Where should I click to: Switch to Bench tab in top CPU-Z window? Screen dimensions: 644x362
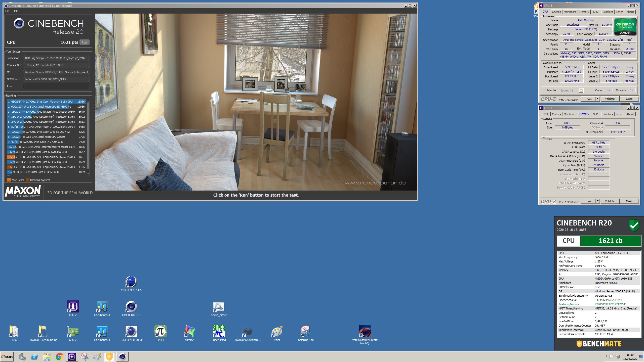pyautogui.click(x=619, y=12)
